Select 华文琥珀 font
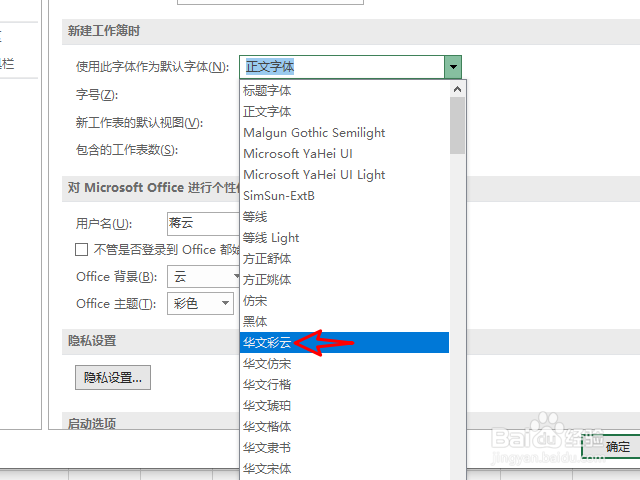This screenshot has height=480, width=640. (x=344, y=406)
